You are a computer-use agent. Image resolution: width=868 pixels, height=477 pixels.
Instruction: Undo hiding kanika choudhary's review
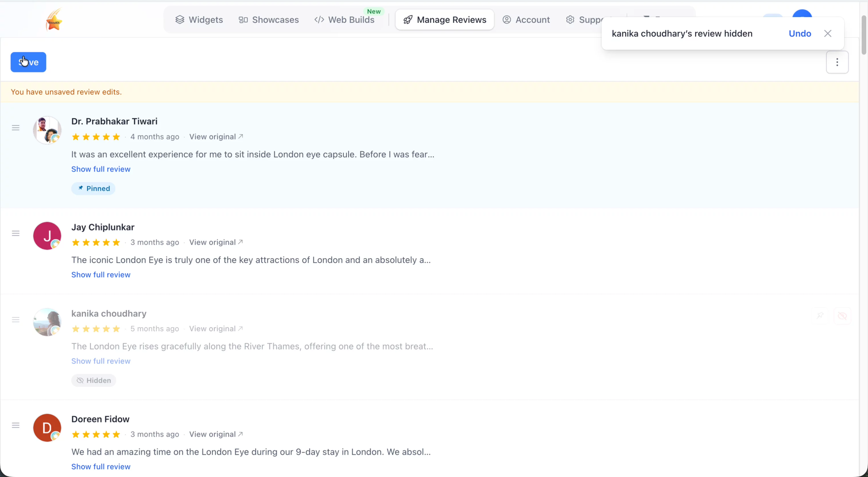tap(800, 33)
